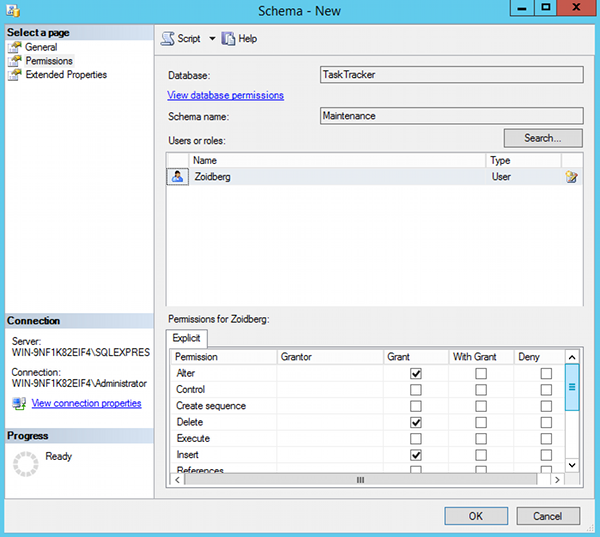Click the Zoidberg user icon

pos(177,176)
